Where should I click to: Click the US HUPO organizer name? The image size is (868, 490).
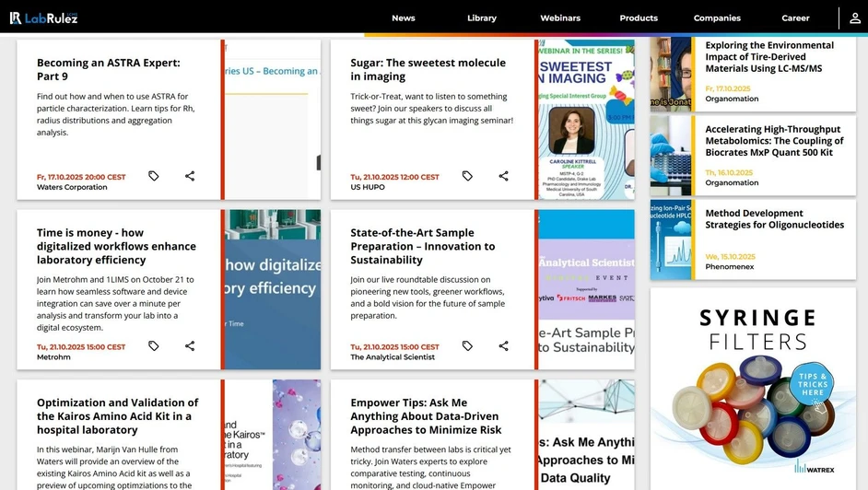click(368, 187)
